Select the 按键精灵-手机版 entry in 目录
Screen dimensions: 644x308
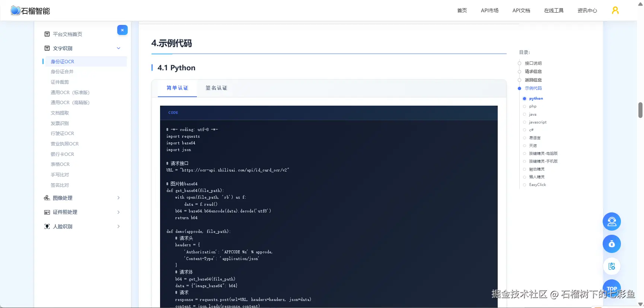point(543,161)
